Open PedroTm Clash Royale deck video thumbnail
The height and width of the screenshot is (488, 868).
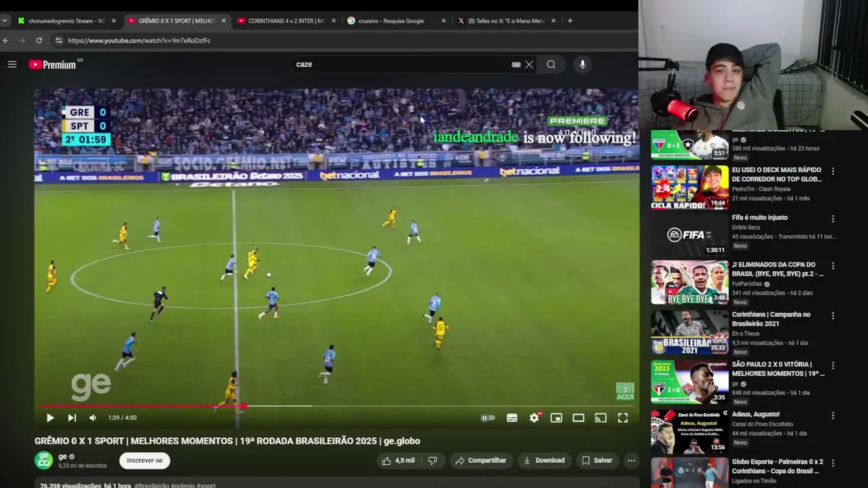tap(690, 188)
